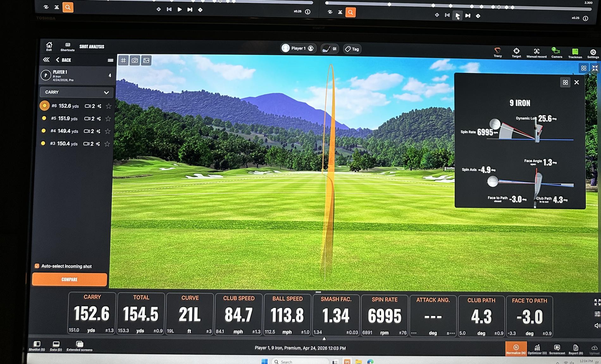Viewport: 601px width, 364px height.
Task: Close the 9 Iron data panel
Action: point(577,82)
